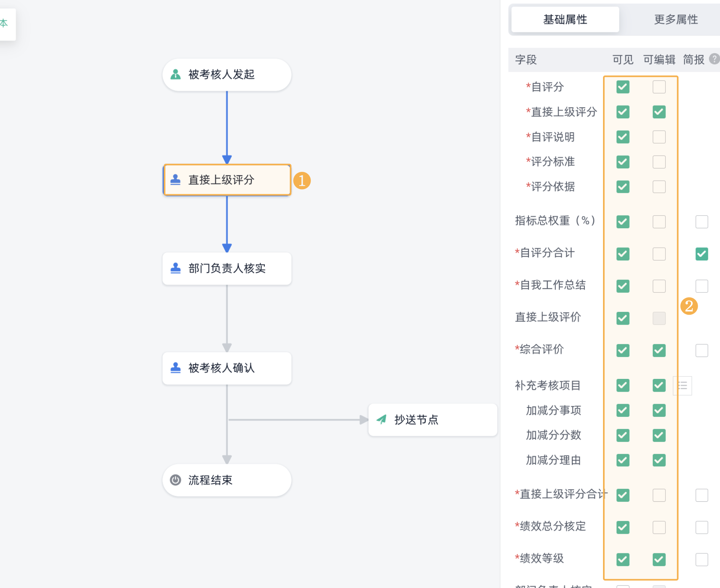
Task: Click the 自我工作总结 field label
Action: point(551,285)
